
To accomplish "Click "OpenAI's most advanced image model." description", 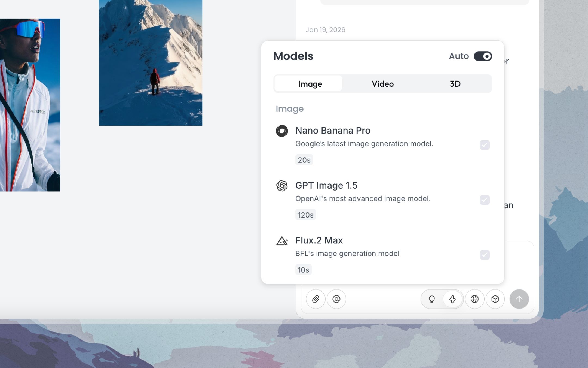I will click(363, 198).
